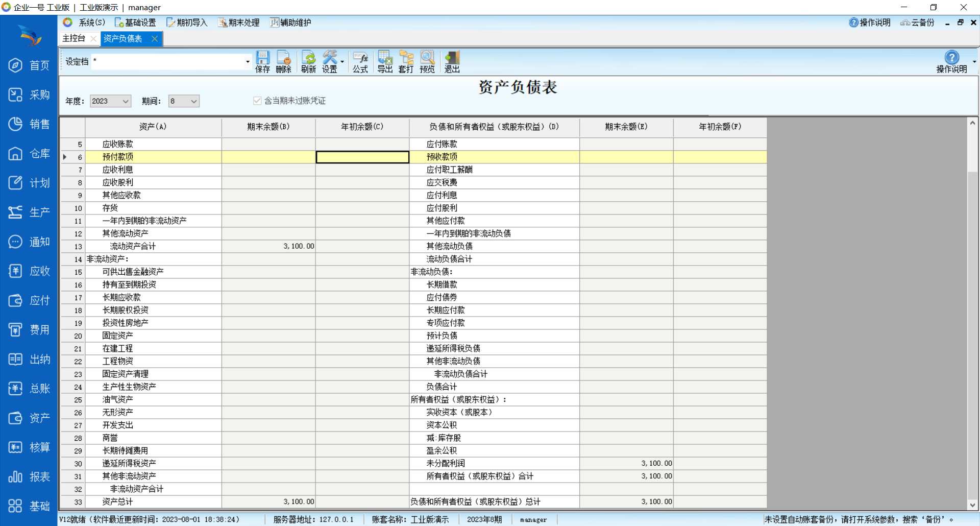The width and height of the screenshot is (980, 526).
Task: Open the 设定档 profile combo box
Action: click(248, 62)
